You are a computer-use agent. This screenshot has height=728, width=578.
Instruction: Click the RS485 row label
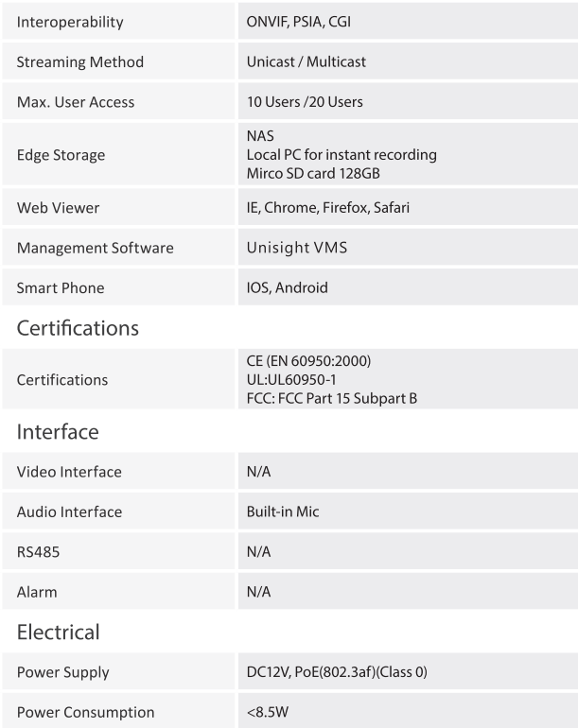coord(38,552)
